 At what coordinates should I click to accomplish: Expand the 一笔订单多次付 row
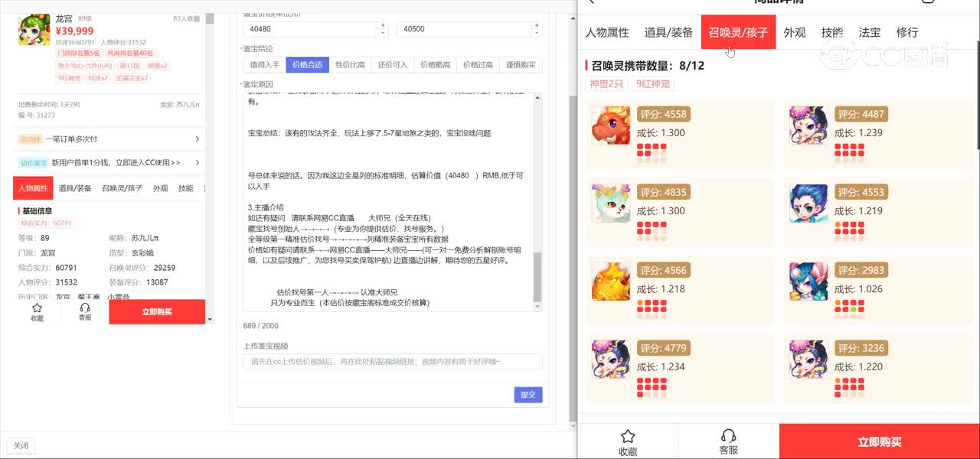109,139
